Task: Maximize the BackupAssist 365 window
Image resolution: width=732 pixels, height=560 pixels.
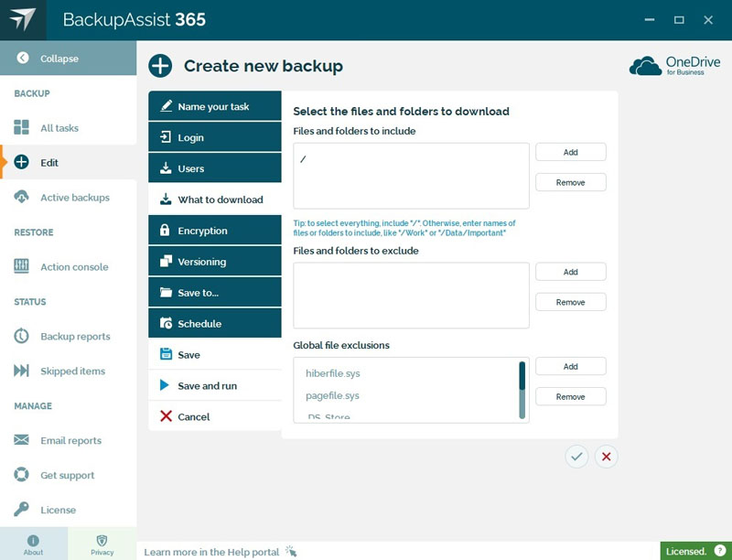Action: (x=679, y=19)
